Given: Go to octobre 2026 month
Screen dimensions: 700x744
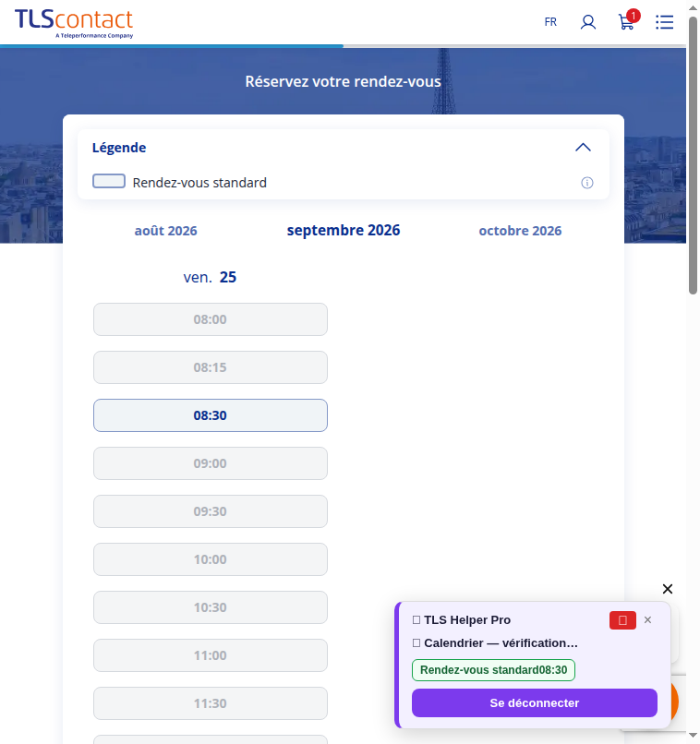Looking at the screenshot, I should point(520,231).
